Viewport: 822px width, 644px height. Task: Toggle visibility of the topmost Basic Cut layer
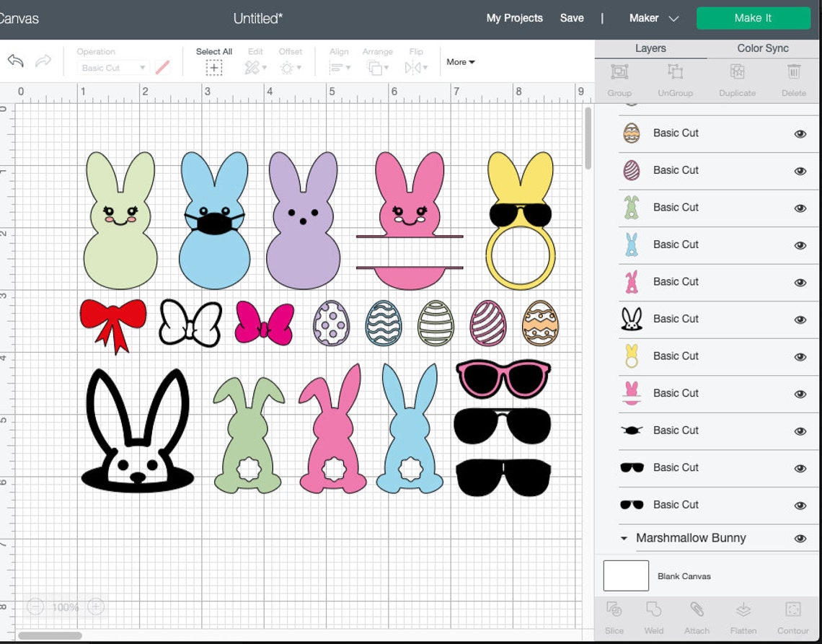tap(800, 133)
